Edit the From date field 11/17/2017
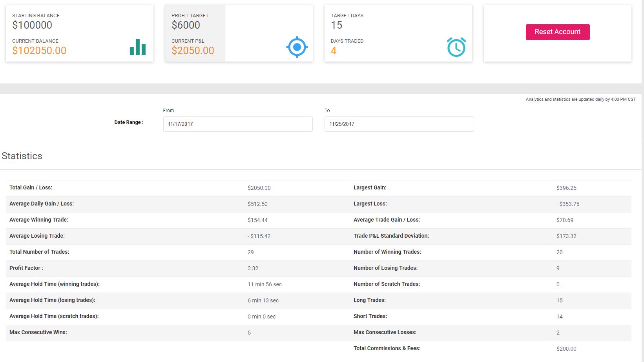Image resolution: width=644 pixels, height=362 pixels. pos(238,124)
